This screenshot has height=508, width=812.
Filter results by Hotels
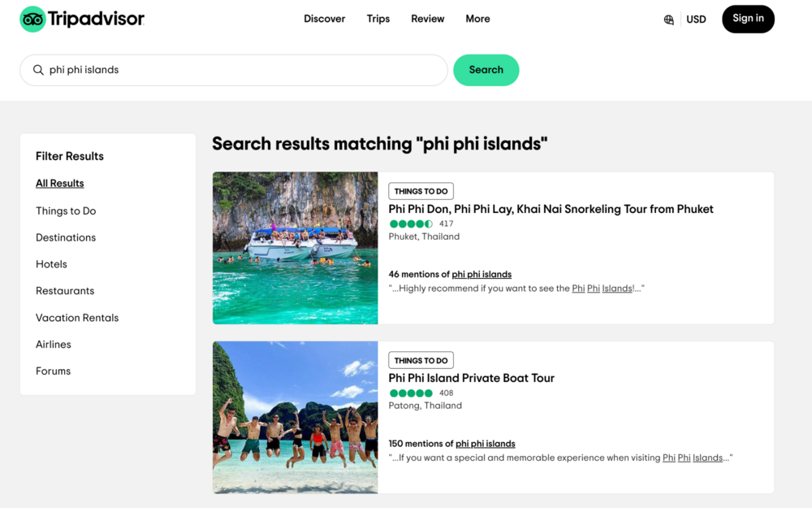coord(51,264)
